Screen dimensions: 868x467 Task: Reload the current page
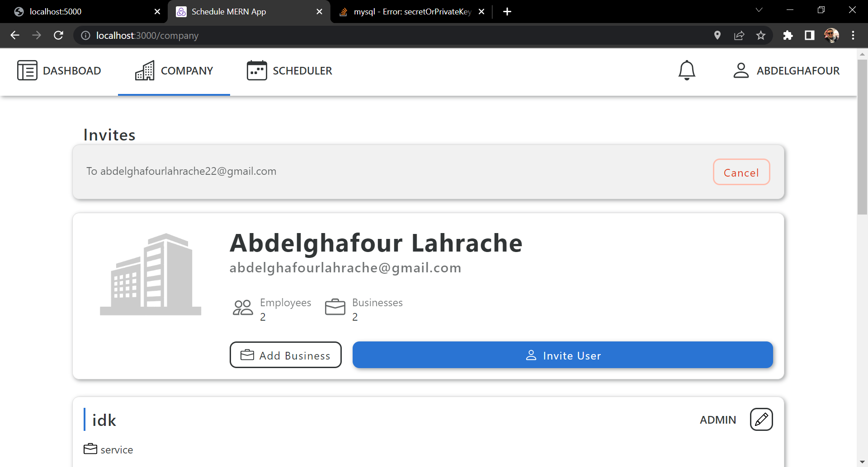[58, 35]
